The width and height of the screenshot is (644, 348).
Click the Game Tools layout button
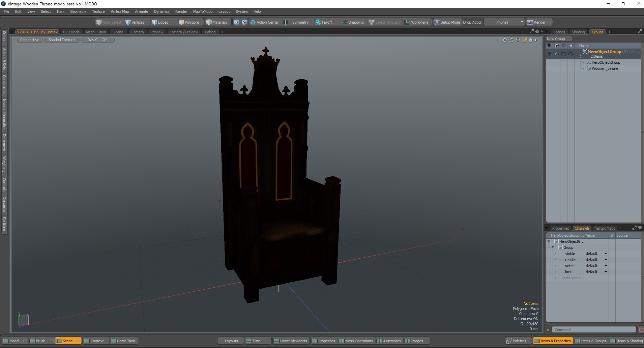[x=123, y=341]
